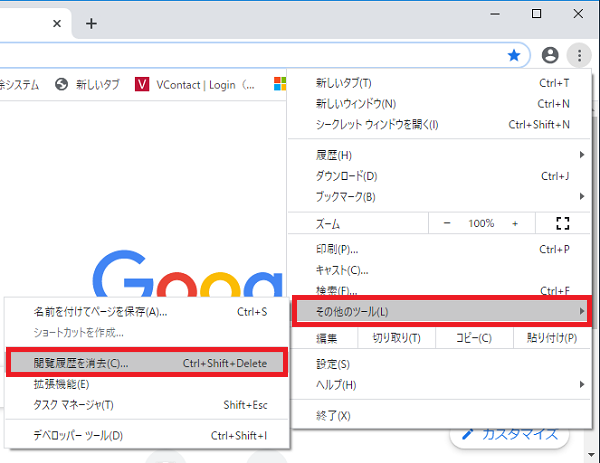
Task: Select 印刷(P)... menu item
Action: [x=439, y=249]
